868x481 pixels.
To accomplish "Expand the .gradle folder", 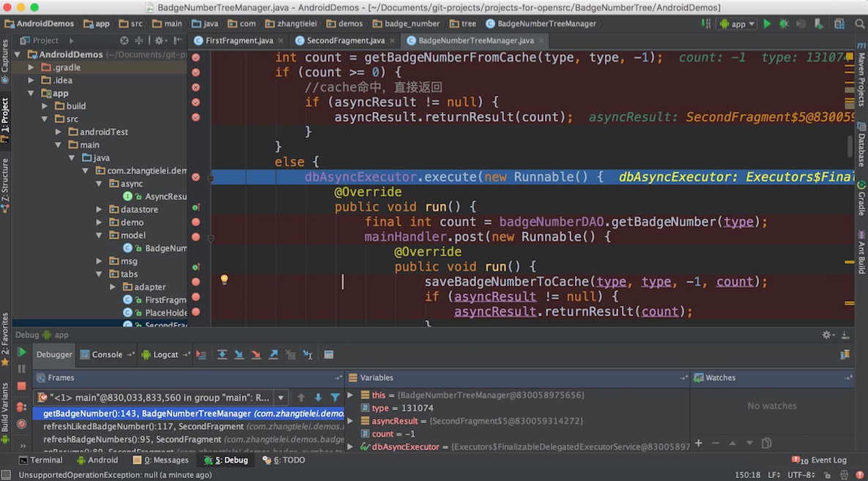I will coord(31,67).
